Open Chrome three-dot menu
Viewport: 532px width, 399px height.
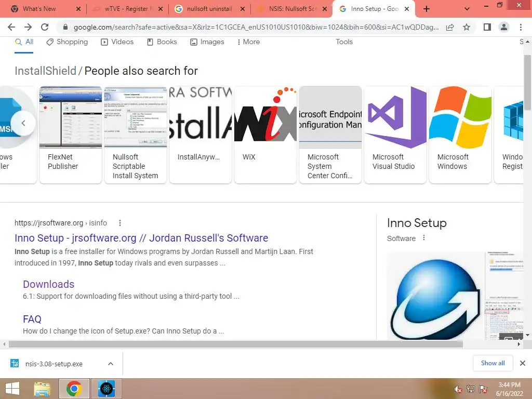521,27
